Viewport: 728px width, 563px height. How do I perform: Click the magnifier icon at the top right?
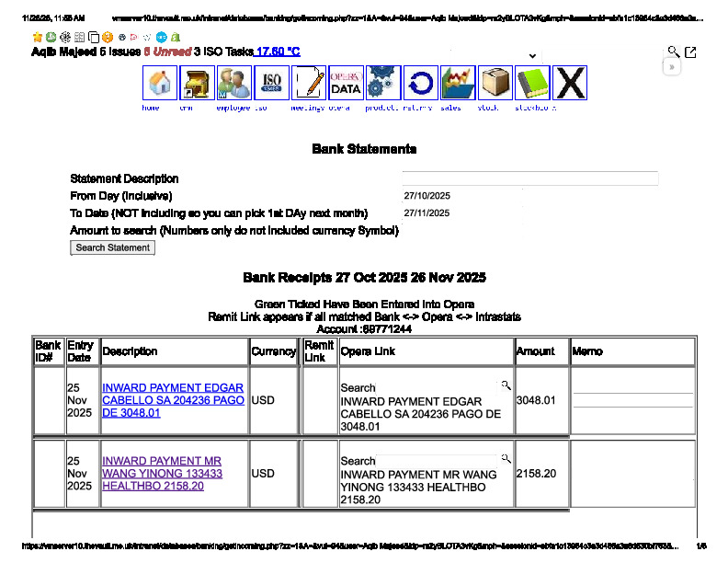674,52
